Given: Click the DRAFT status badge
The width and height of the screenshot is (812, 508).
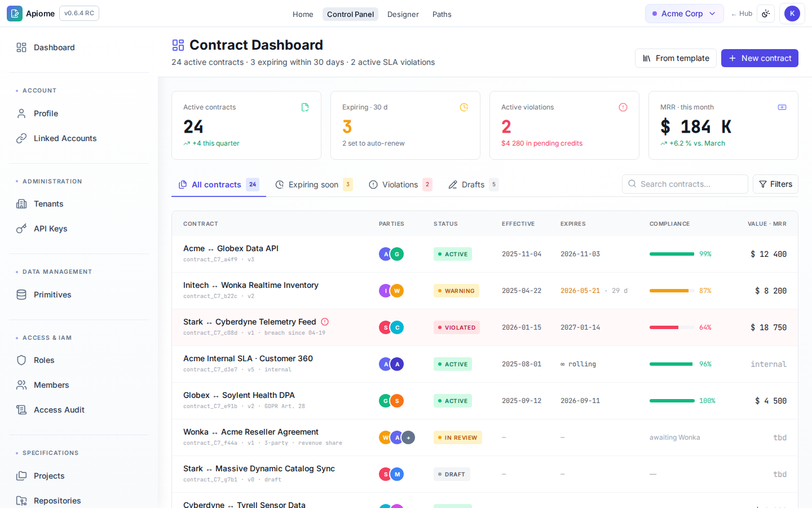Looking at the screenshot, I should (452, 474).
